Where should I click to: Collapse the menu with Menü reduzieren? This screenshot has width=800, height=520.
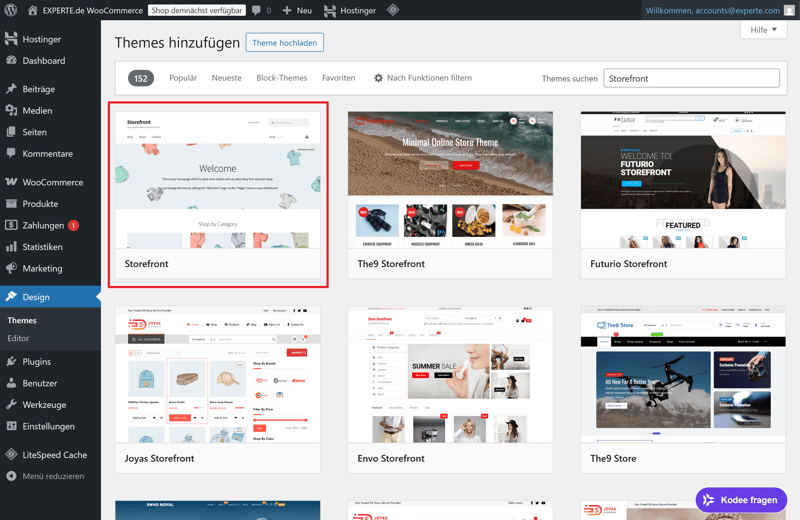pos(45,476)
